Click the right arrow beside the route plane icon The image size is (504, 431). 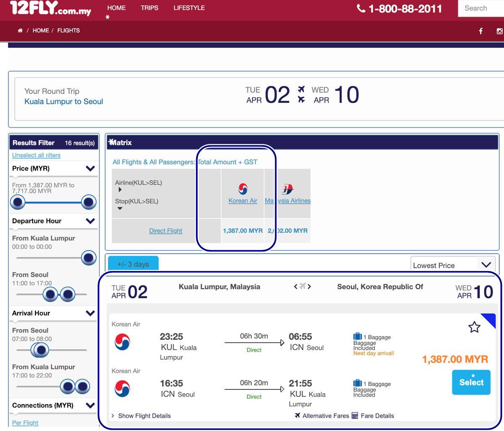click(310, 287)
